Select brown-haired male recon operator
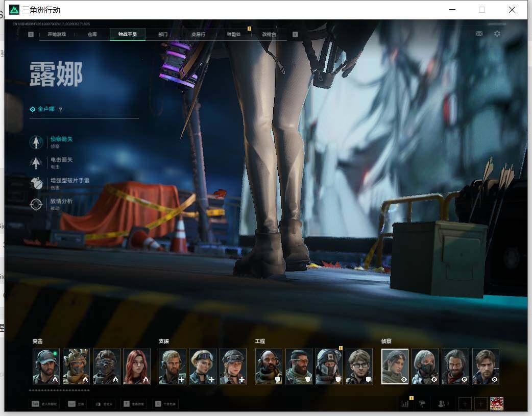Screen dimensions: 532x416 (x=486, y=366)
